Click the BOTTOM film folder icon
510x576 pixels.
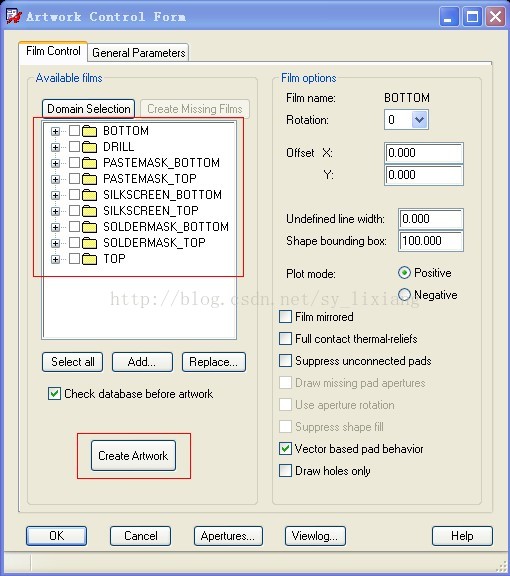pyautogui.click(x=89, y=131)
